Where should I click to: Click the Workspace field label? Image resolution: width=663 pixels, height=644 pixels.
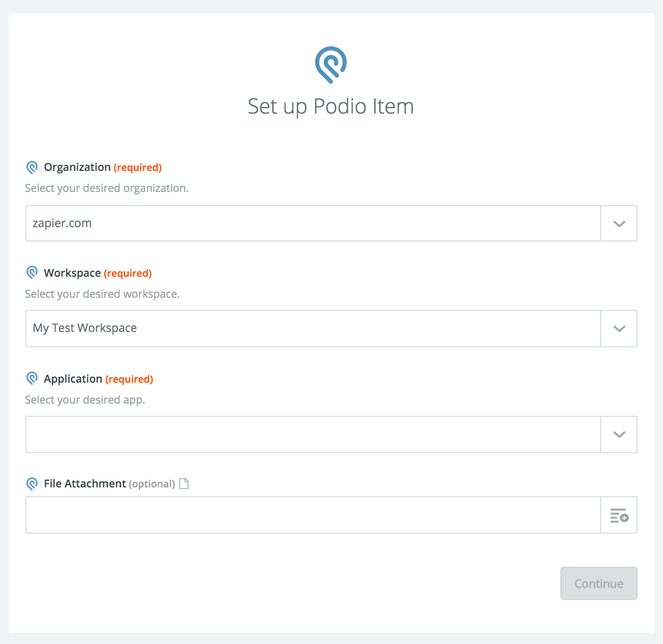pyautogui.click(x=72, y=273)
